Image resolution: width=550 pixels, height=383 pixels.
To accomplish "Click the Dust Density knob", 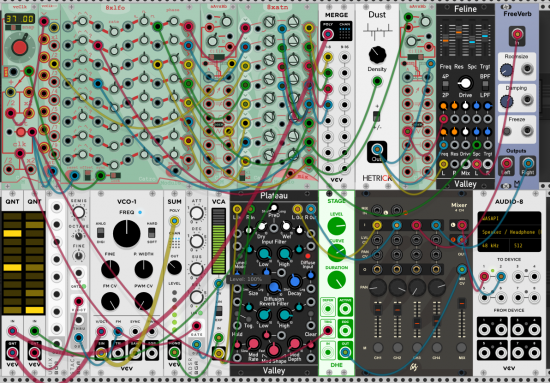I will [377, 54].
